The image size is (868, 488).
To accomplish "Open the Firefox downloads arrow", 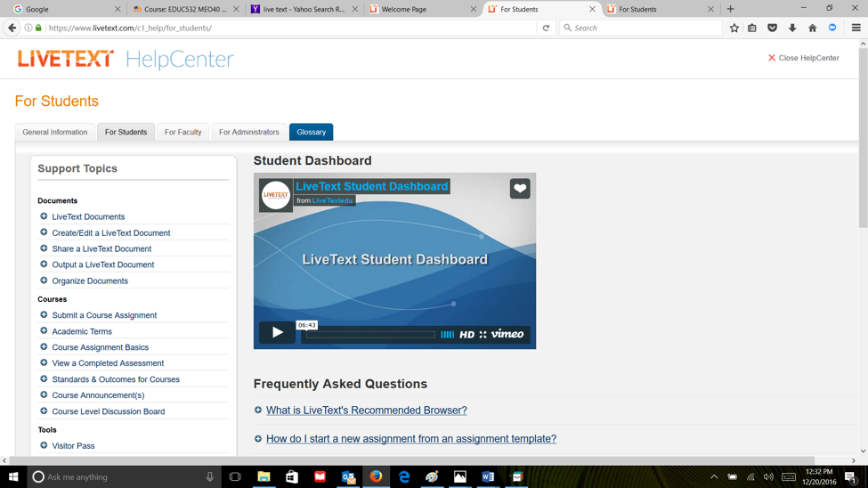I will [x=792, y=28].
